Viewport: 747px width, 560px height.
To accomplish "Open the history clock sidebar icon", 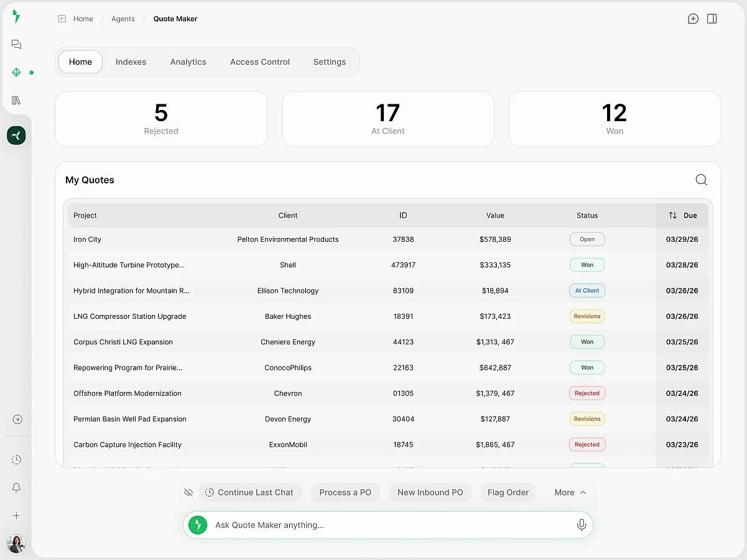I will tap(17, 460).
